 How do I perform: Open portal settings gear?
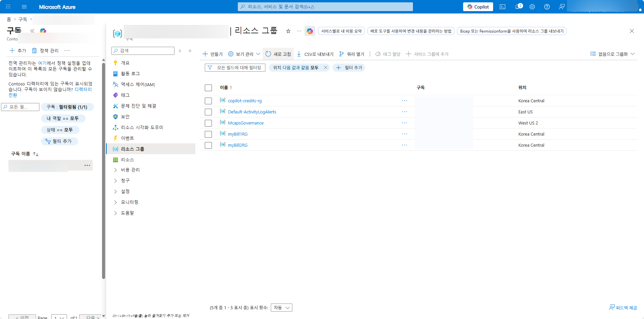[x=532, y=7]
